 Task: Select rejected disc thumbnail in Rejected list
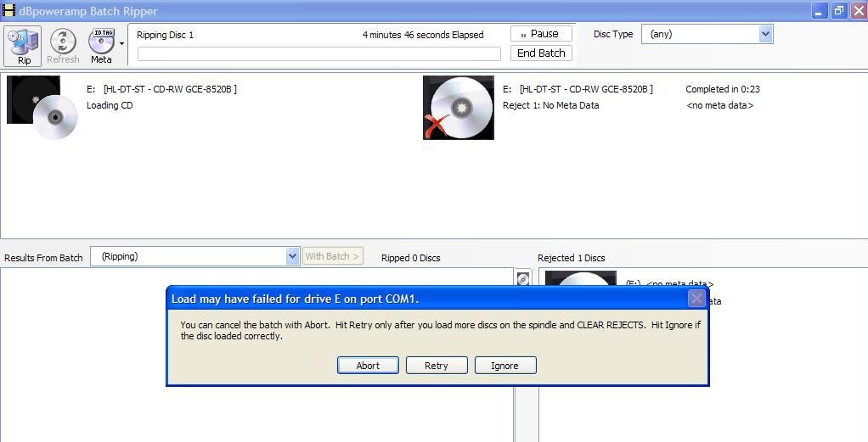[580, 279]
